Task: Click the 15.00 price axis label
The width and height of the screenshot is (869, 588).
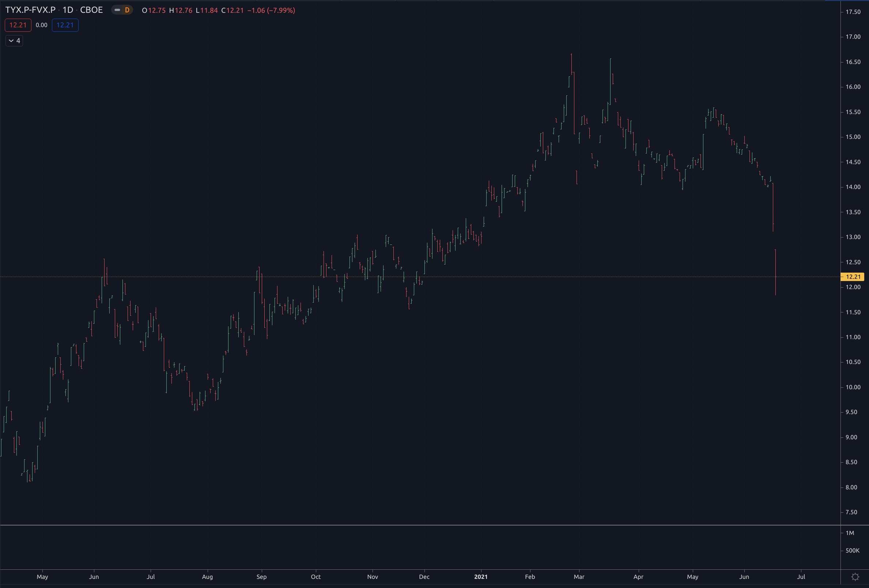Action: [x=853, y=137]
